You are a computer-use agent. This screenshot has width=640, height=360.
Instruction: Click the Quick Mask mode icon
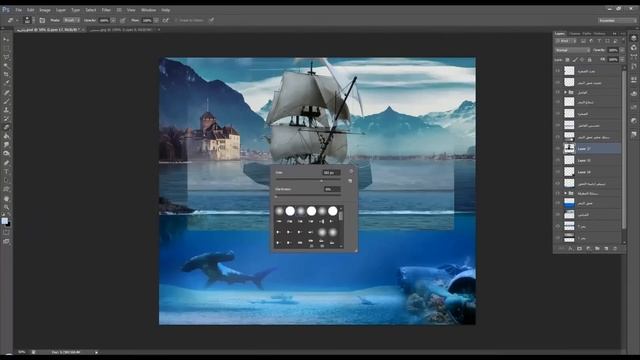(x=6, y=232)
